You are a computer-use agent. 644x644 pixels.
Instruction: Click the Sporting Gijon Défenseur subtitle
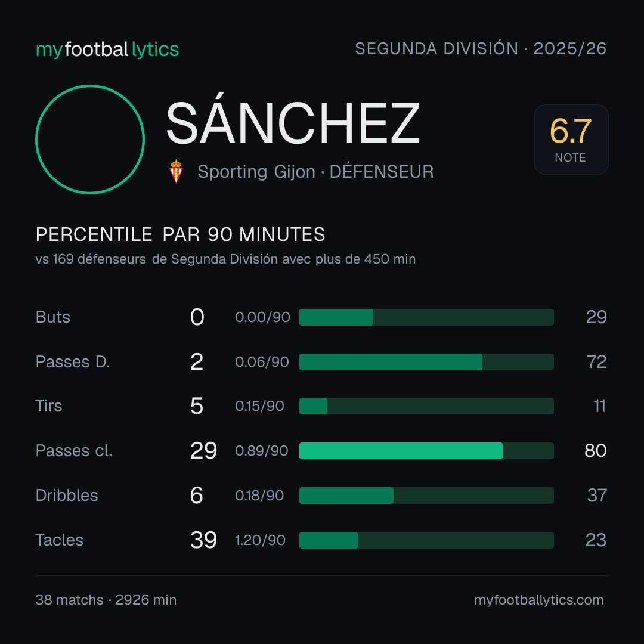[x=315, y=172]
